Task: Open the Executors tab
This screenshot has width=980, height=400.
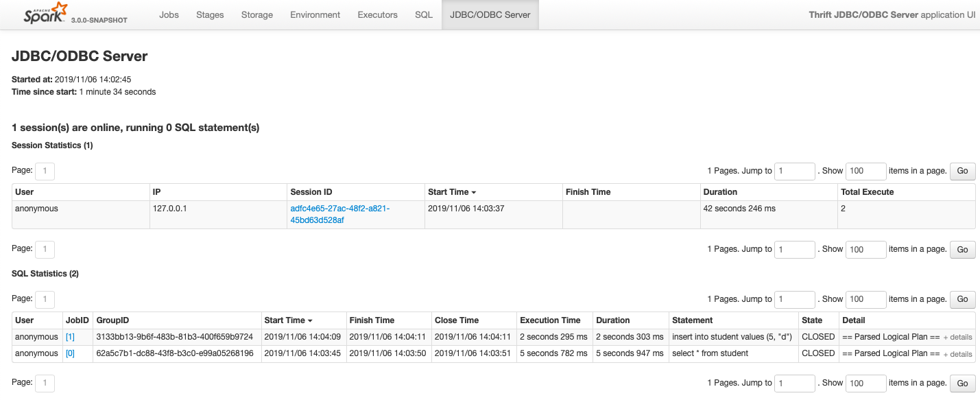Action: [x=378, y=14]
